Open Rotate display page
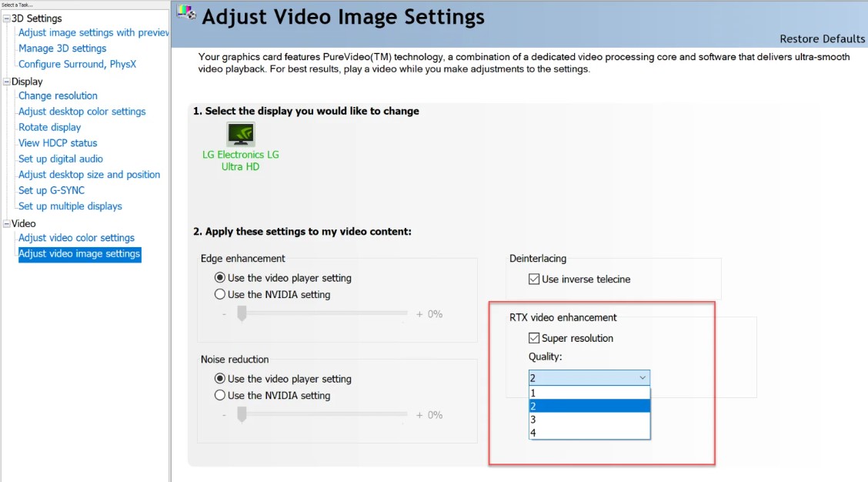This screenshot has width=868, height=482. (49, 127)
